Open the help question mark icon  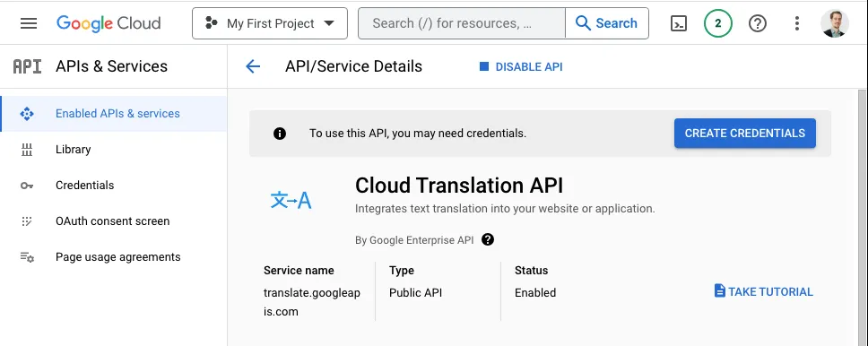pyautogui.click(x=758, y=23)
